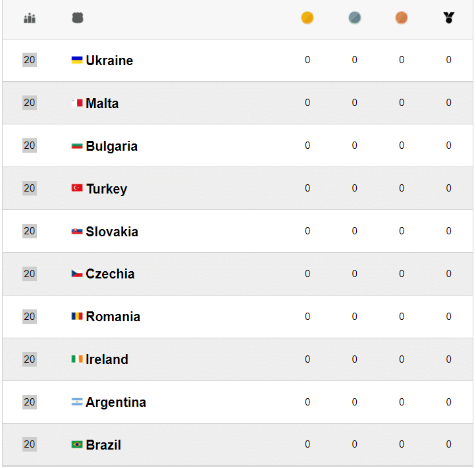Select the Slovakia country name
Viewport: 476px width, 468px height.
point(112,232)
